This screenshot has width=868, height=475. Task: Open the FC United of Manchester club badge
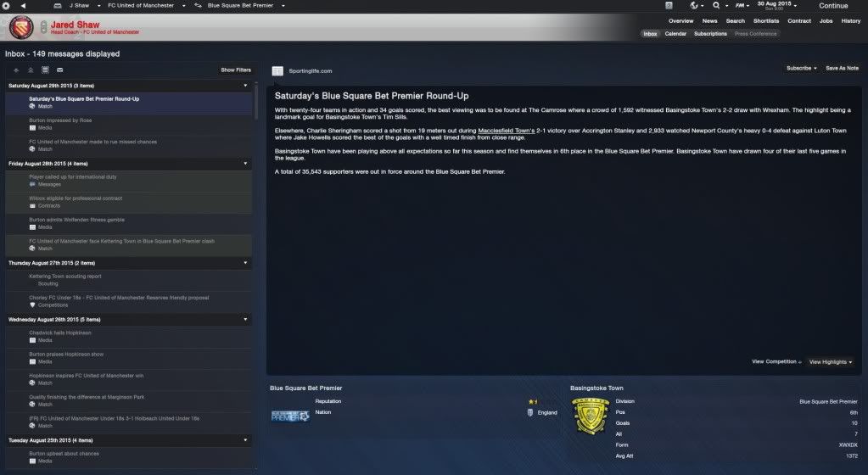[x=21, y=28]
